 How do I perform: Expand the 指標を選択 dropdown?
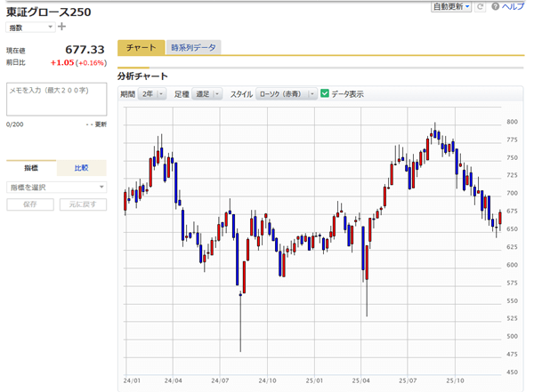click(x=56, y=187)
